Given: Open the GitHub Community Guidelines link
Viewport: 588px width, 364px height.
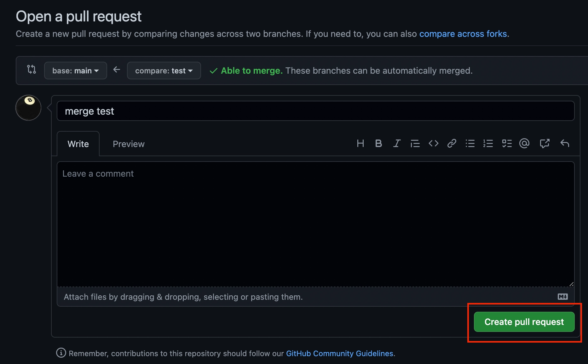Looking at the screenshot, I should click(339, 353).
